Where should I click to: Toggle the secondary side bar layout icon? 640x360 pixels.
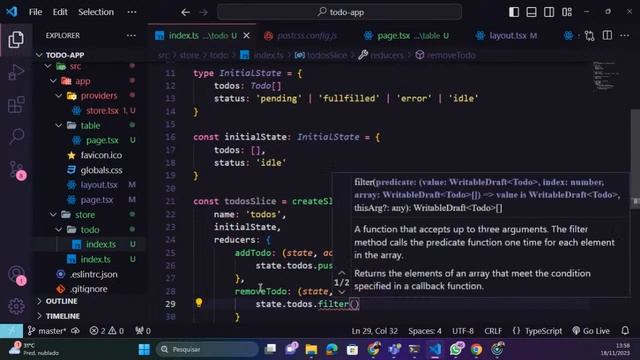click(549, 12)
